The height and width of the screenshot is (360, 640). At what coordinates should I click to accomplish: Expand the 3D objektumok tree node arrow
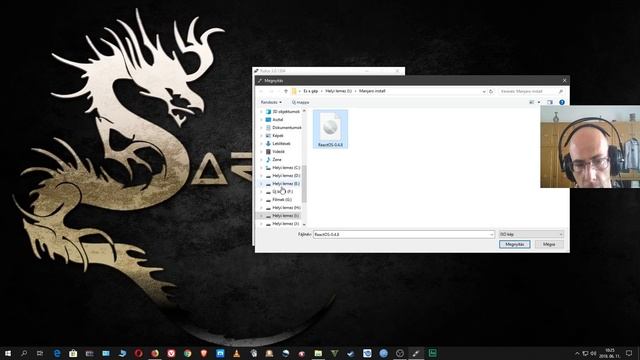click(x=262, y=111)
